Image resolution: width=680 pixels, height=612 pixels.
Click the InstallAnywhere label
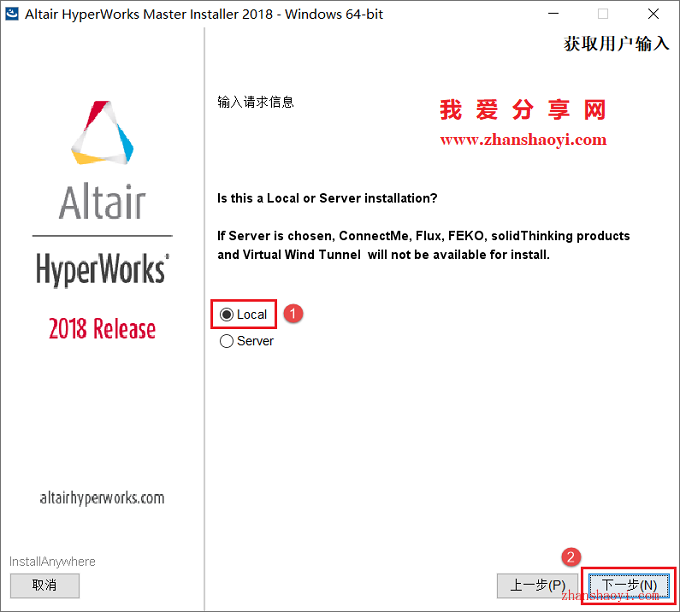pos(52,562)
